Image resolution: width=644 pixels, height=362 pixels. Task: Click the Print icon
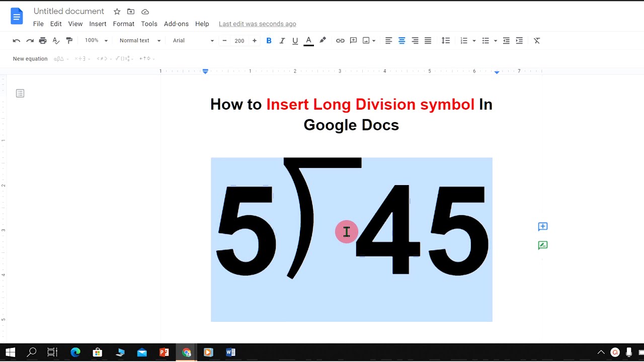pyautogui.click(x=43, y=41)
